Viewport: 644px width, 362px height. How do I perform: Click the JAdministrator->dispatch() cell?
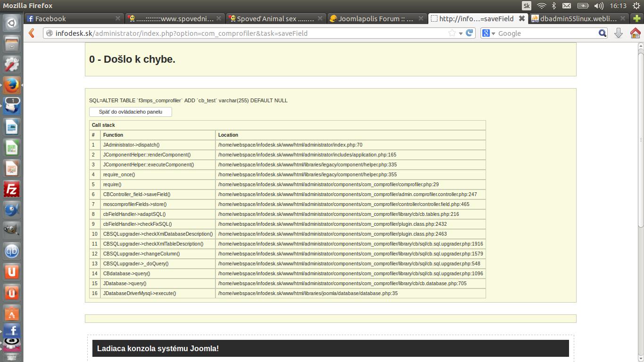[157, 145]
